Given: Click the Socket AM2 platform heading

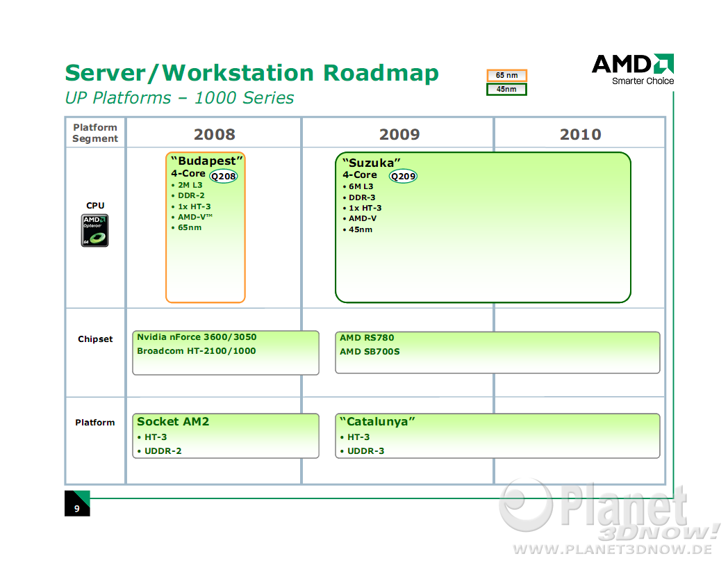Looking at the screenshot, I should (173, 421).
